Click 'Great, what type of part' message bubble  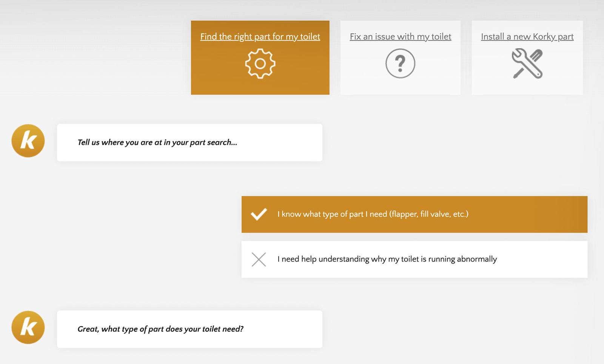click(x=190, y=329)
